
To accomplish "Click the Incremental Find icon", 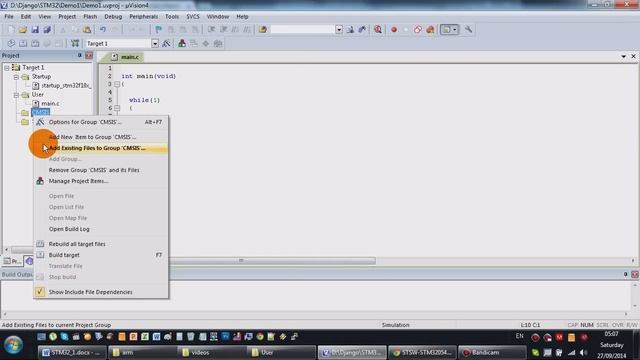I will (x=362, y=29).
